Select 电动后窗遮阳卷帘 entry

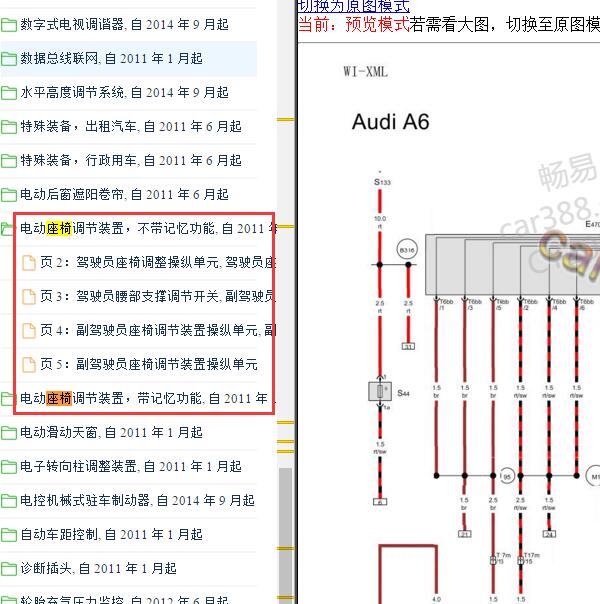pyautogui.click(x=124, y=194)
